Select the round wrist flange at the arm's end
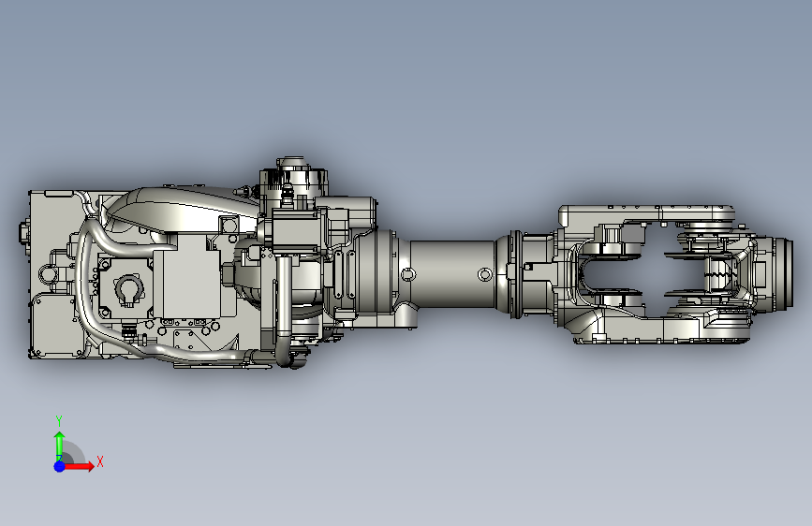The height and width of the screenshot is (526, 812). tap(784, 274)
